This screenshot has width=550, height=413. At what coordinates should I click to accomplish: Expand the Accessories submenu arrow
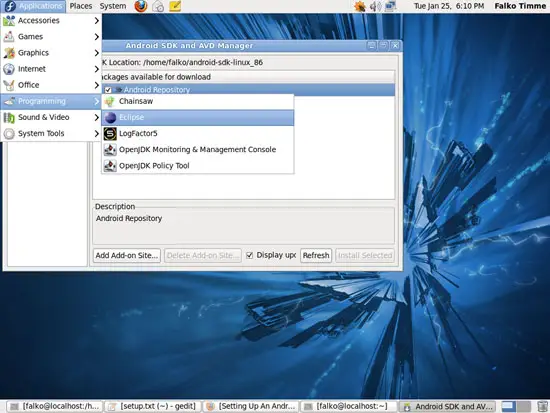coord(96,21)
